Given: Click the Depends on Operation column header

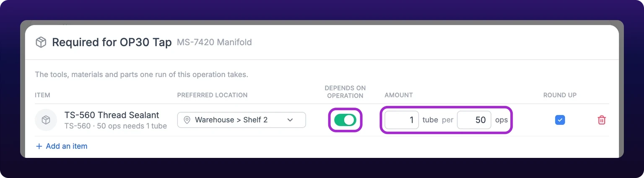Looking at the screenshot, I should tap(345, 92).
